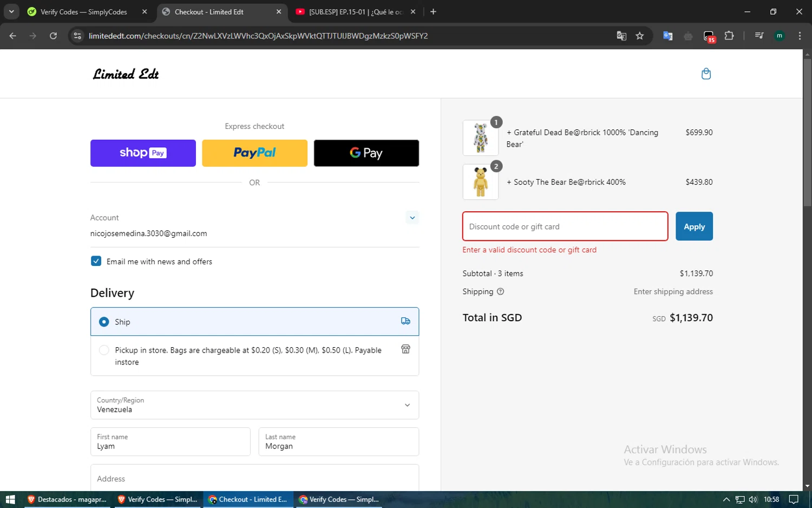This screenshot has height=508, width=812.
Task: Open the Google Translate extension
Action: click(x=668, y=36)
